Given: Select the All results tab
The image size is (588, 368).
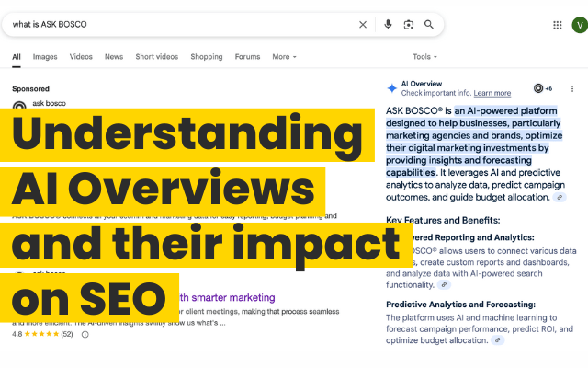Looking at the screenshot, I should pos(17,57).
